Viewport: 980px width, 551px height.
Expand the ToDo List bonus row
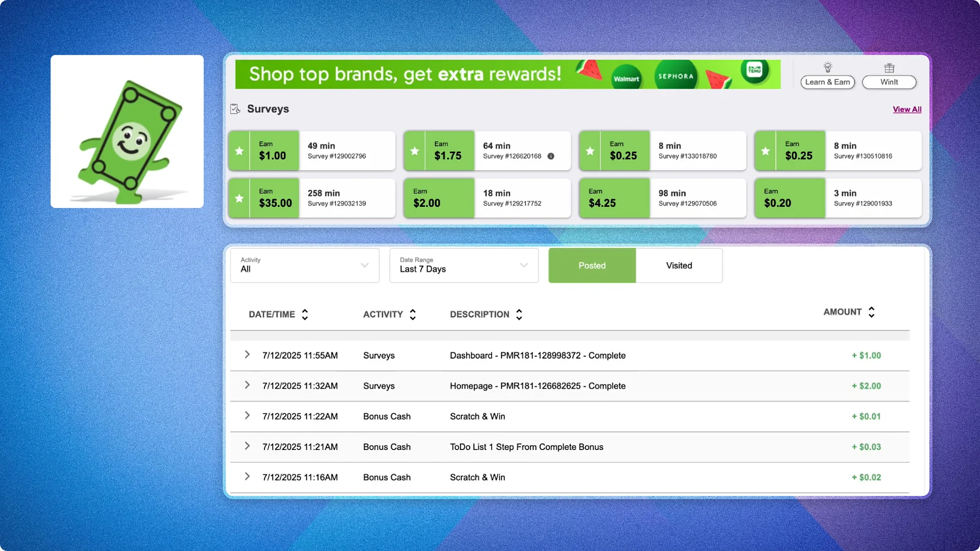click(x=247, y=446)
